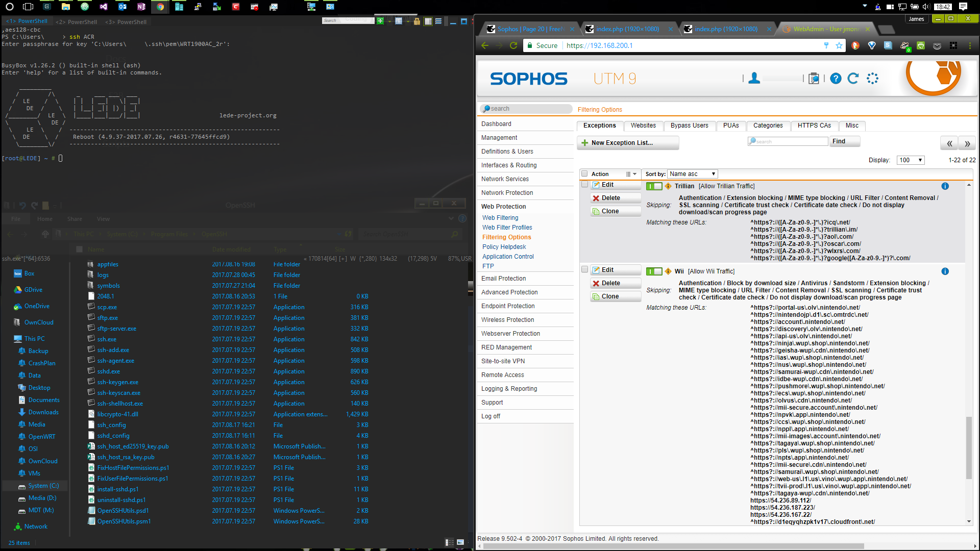Expand the tray overflow arrow in the top bar
980x551 pixels.
click(x=865, y=6)
